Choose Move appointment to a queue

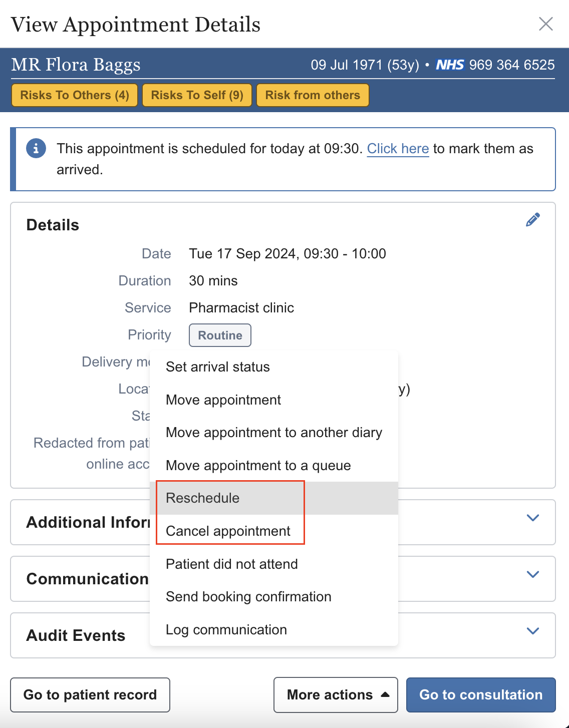point(258,466)
